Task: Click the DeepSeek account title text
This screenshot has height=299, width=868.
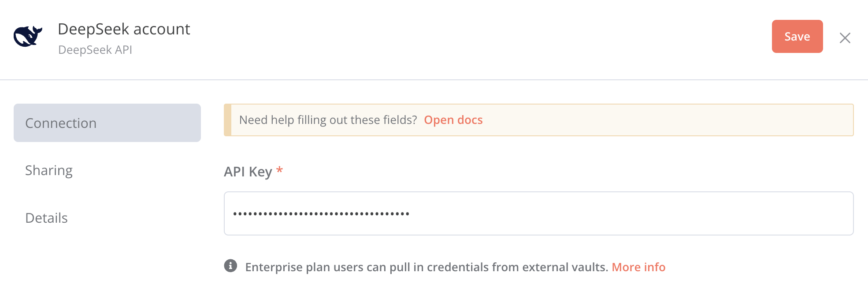Action: coord(125,29)
